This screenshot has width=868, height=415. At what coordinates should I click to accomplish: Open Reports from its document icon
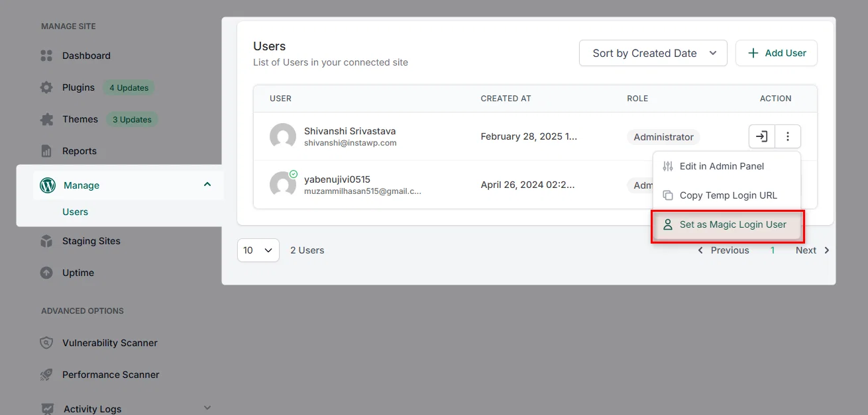point(46,151)
